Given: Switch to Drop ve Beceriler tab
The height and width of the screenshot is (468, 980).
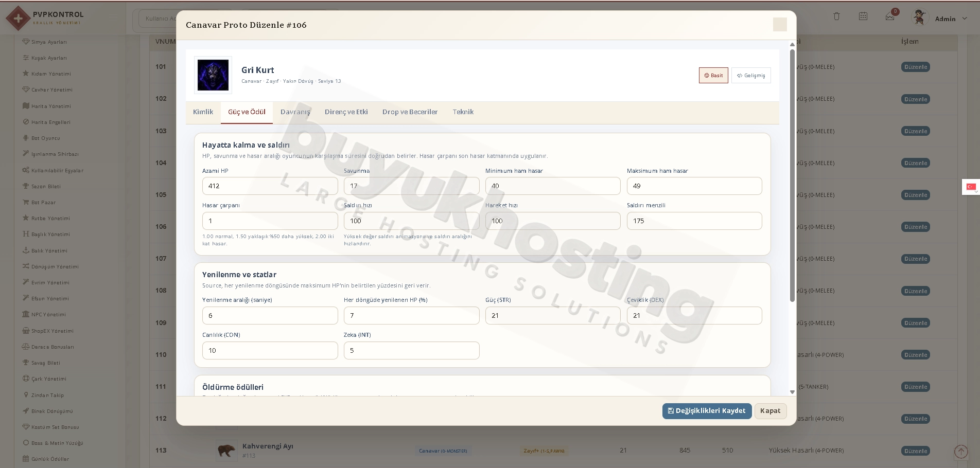Looking at the screenshot, I should pyautogui.click(x=410, y=112).
